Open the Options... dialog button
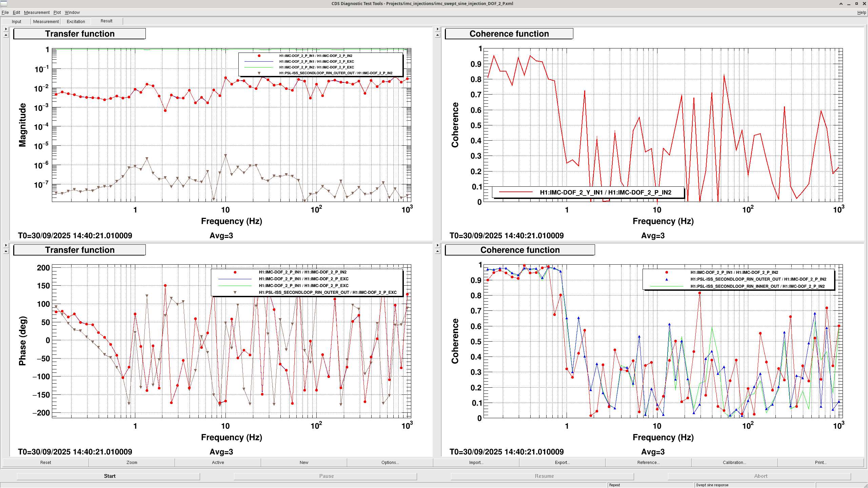The height and width of the screenshot is (488, 868). tap(390, 462)
